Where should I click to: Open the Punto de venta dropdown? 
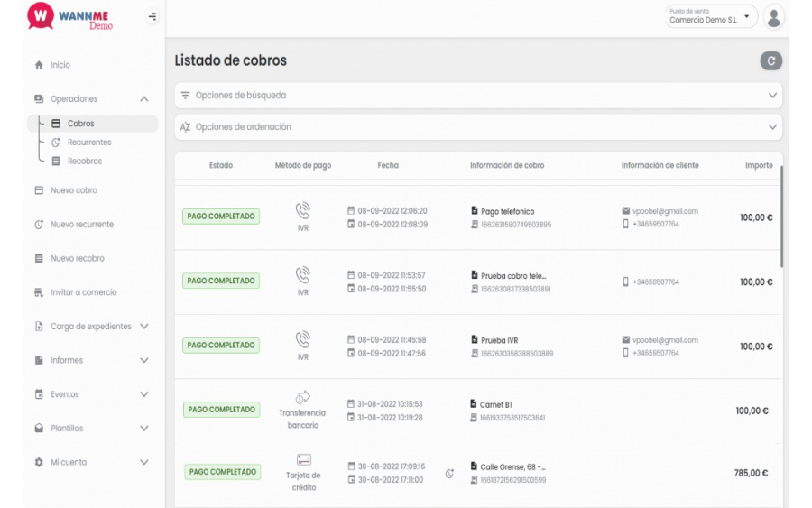pyautogui.click(x=711, y=16)
